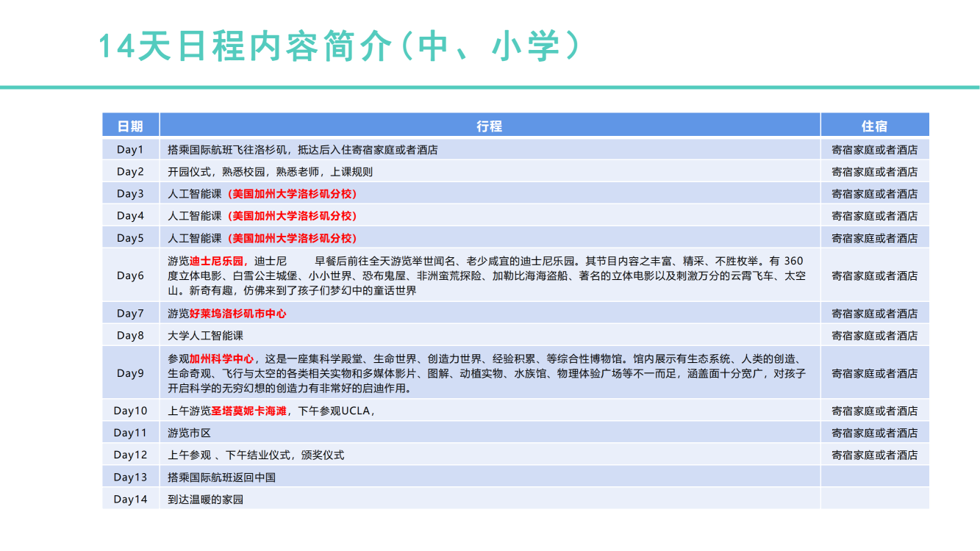This screenshot has height=551, width=980.
Task: Click the Day11 游览市区 itinerary cell
Action: coord(189,433)
